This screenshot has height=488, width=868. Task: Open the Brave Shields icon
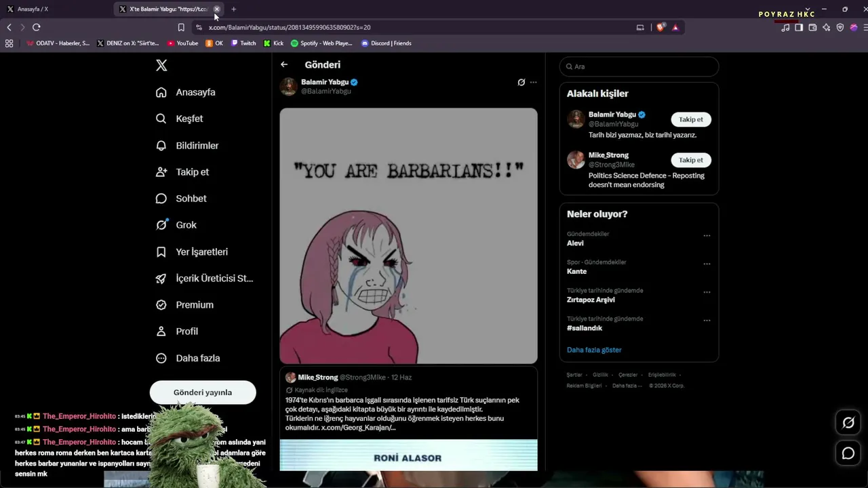coord(660,27)
